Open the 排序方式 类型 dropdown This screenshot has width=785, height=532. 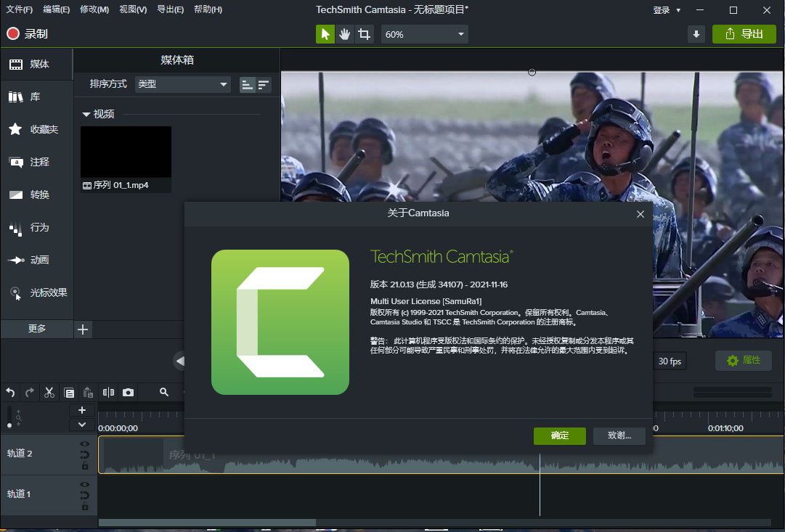pyautogui.click(x=183, y=84)
